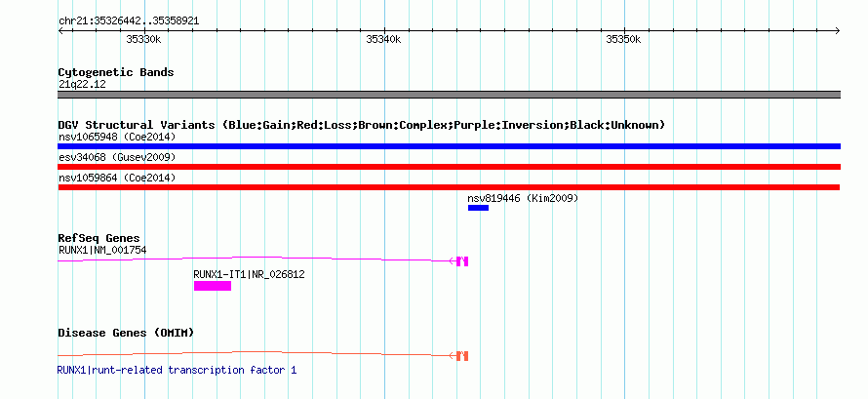This screenshot has width=868, height=399.
Task: Click the esv34068 (Gusev2009) label
Action: pos(117,157)
